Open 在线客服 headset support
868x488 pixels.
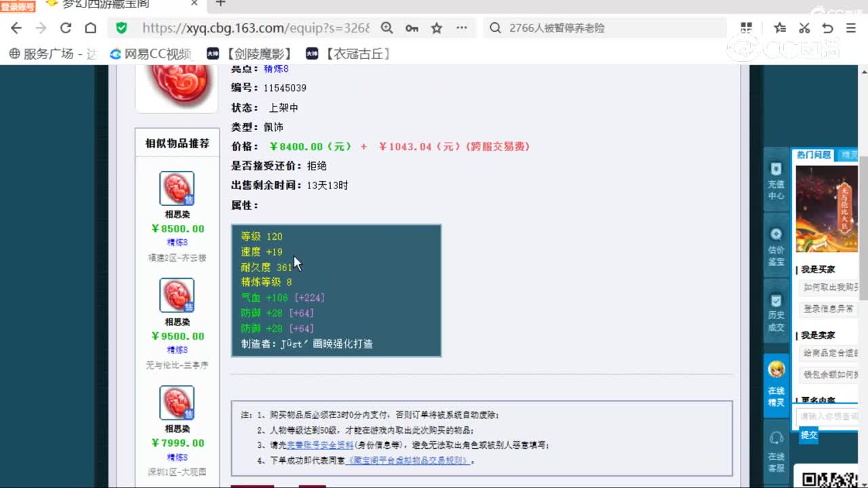[x=776, y=453]
